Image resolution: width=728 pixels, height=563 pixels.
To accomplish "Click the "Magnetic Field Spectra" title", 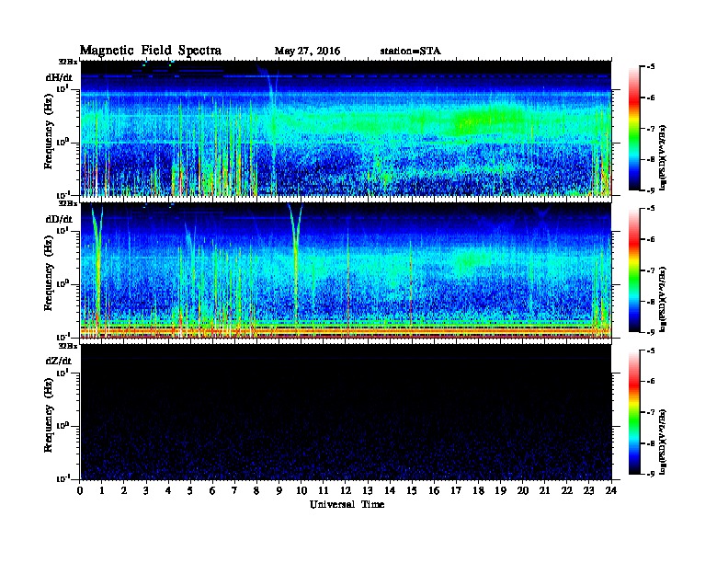I will pyautogui.click(x=151, y=51).
